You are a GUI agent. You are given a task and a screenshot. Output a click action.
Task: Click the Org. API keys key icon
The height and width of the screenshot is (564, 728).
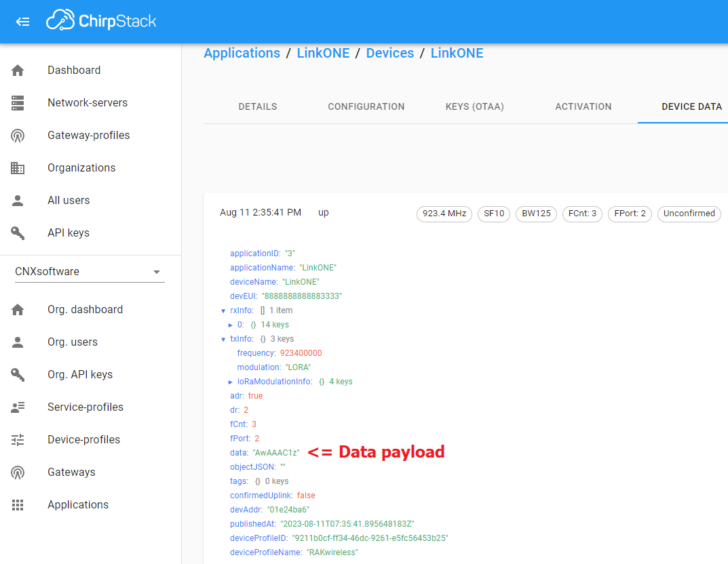18,375
